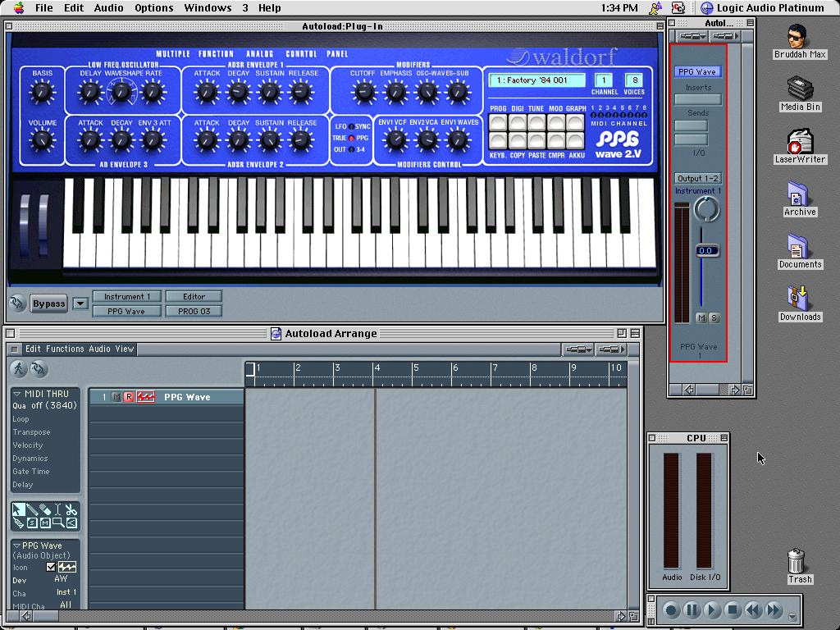
Task: Click the COPY button on the synth panel
Action: (x=517, y=141)
